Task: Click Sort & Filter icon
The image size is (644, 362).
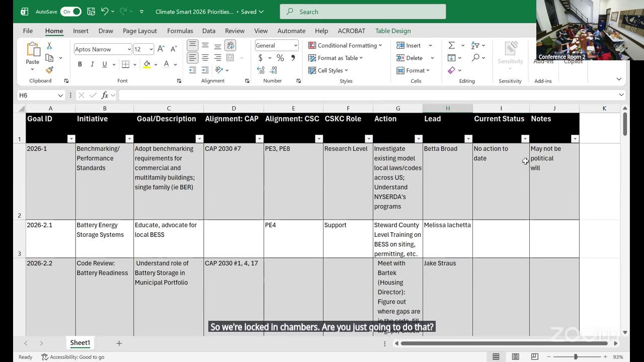Action: coord(475,45)
